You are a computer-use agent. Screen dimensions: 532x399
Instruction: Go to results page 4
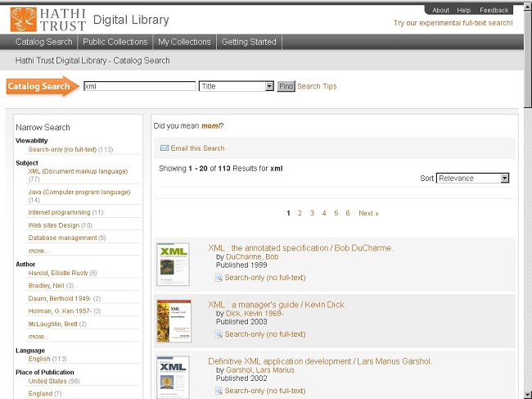point(324,213)
